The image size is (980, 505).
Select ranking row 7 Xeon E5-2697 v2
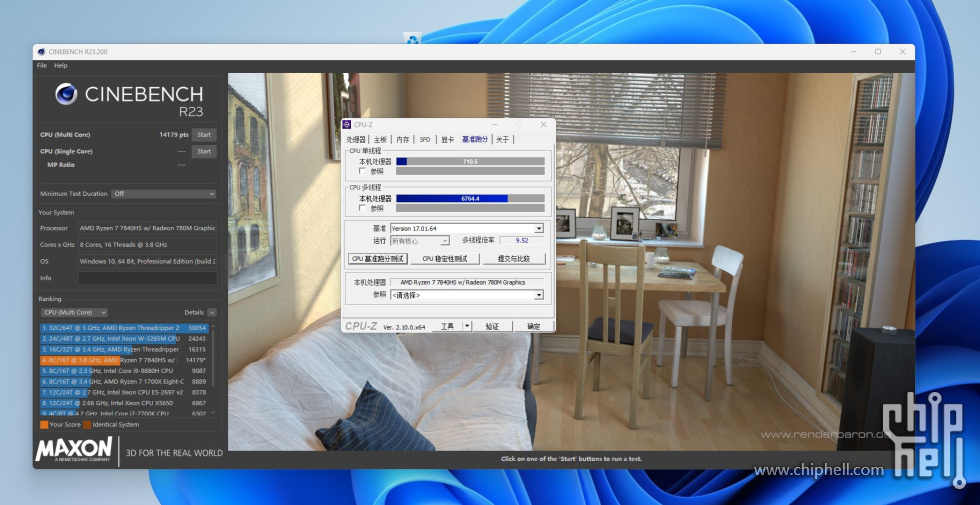coord(124,392)
